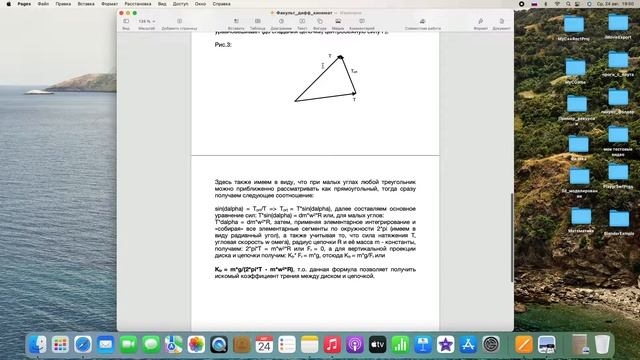Open the Правка menu

point(63,4)
